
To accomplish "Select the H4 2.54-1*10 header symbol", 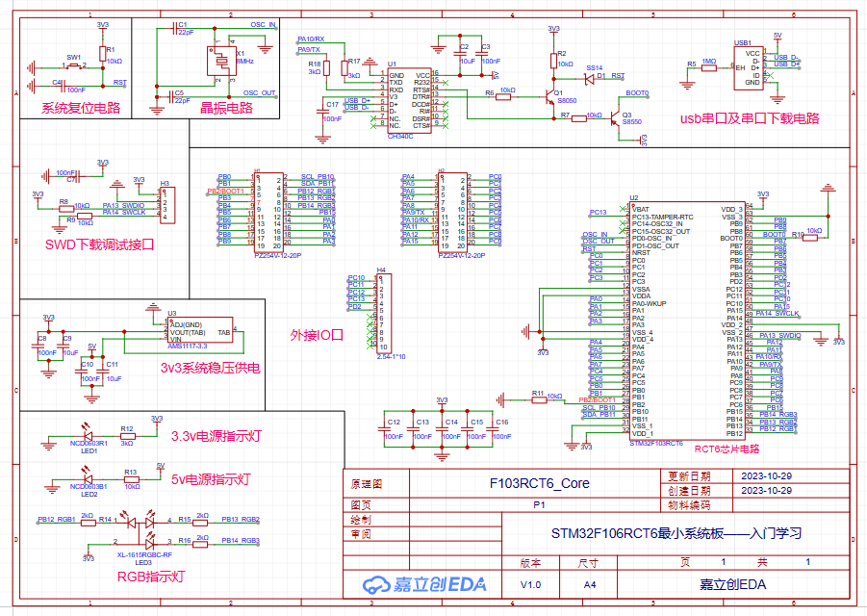I will 384,314.
